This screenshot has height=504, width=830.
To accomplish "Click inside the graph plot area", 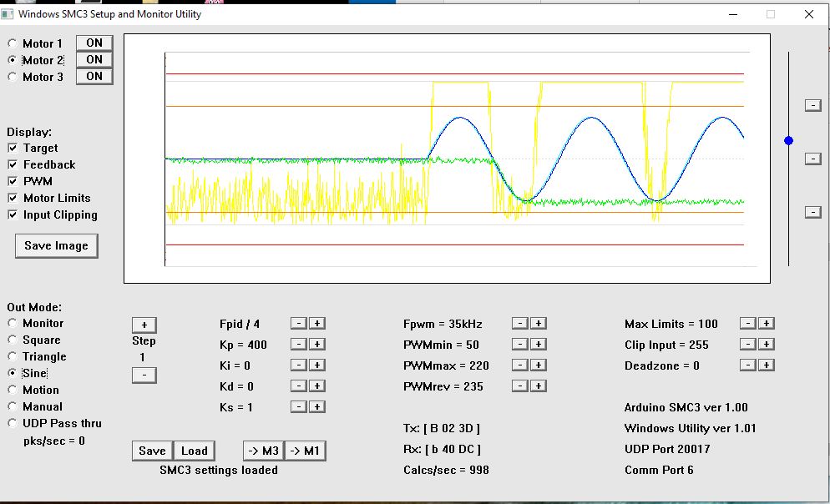I will (x=447, y=159).
